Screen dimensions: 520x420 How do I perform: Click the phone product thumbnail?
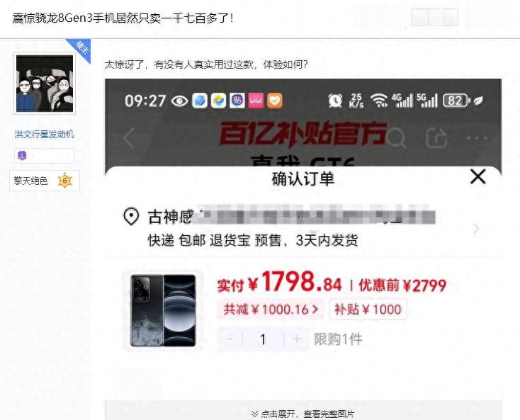(x=163, y=311)
